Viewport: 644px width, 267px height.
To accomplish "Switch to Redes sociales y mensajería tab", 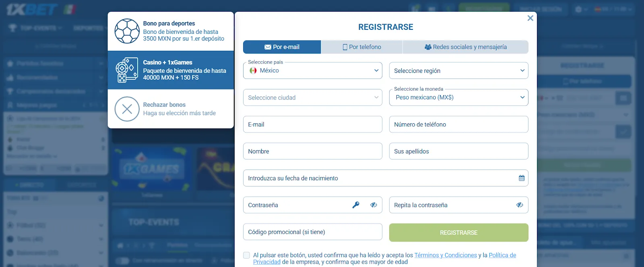I will pyautogui.click(x=466, y=47).
